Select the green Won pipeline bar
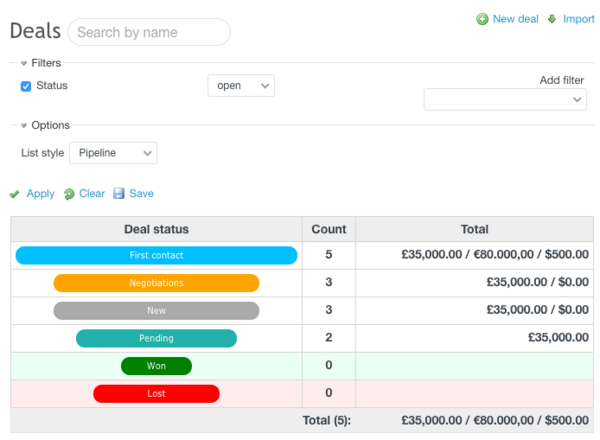The width and height of the screenshot is (600, 440). pos(156,366)
